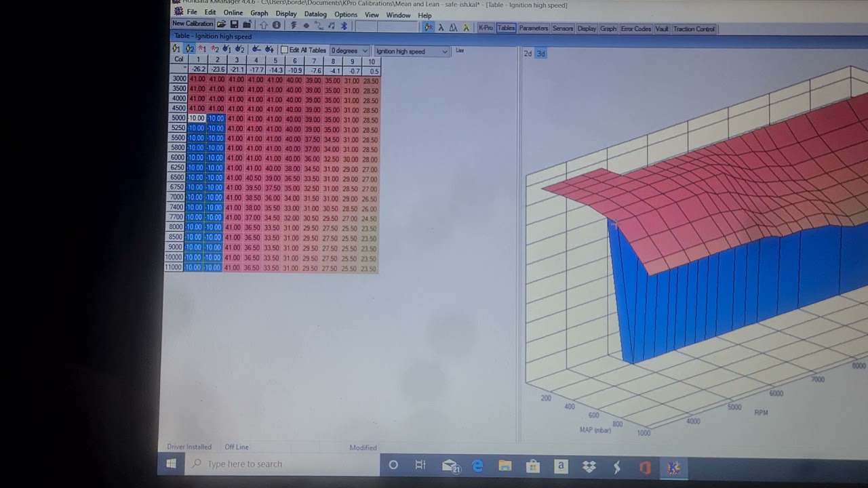This screenshot has width=868, height=488.
Task: Open the Online menu
Action: pos(233,13)
